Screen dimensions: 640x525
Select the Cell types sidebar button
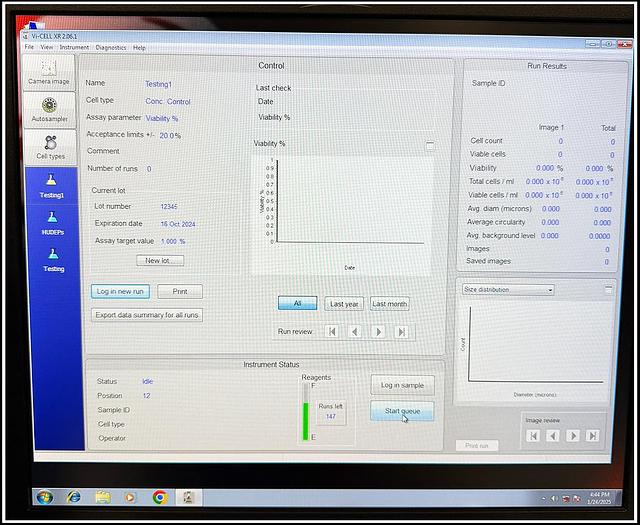[51, 147]
